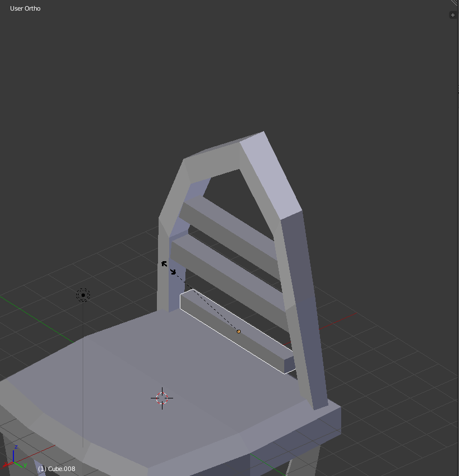The width and height of the screenshot is (459, 476).
Task: Click the 'User Ortho' view label
Action: pos(25,8)
